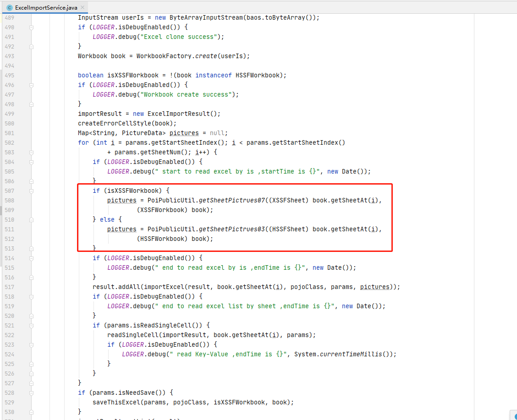
Task: Click on ByteArrayInputStream in line 489
Action: [x=206, y=17]
